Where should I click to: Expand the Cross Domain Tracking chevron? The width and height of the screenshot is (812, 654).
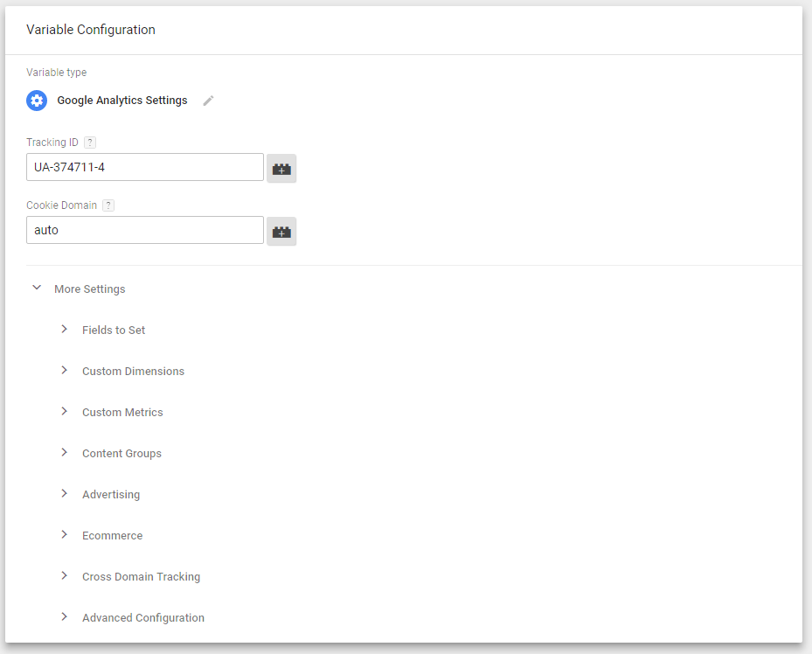64,575
